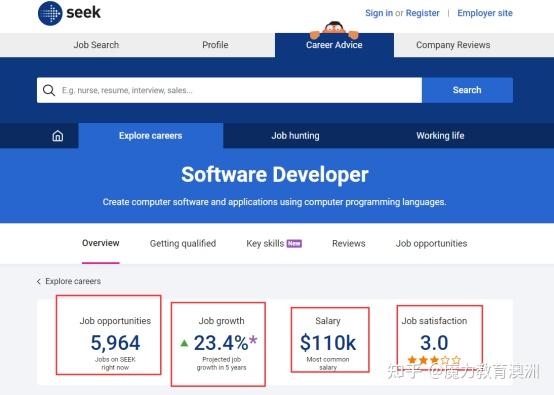
Task: Click the peeking character above Career Advice
Action: 334,30
